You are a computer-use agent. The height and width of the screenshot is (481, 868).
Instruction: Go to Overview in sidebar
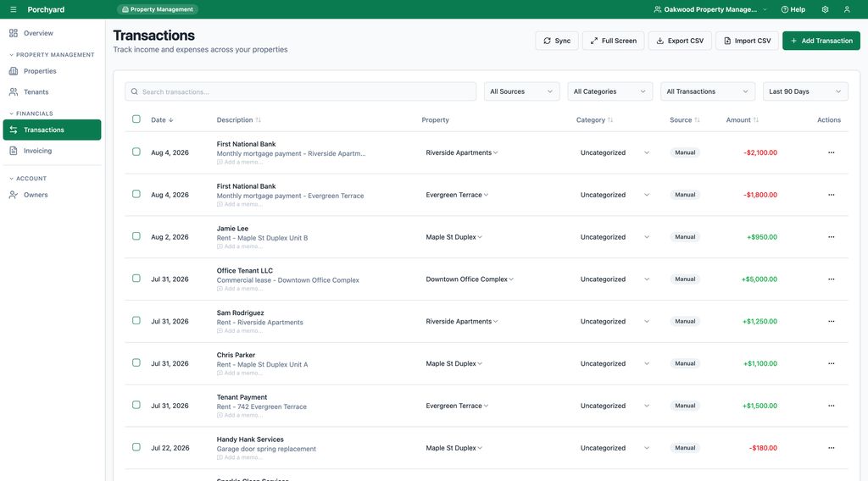click(x=52, y=33)
